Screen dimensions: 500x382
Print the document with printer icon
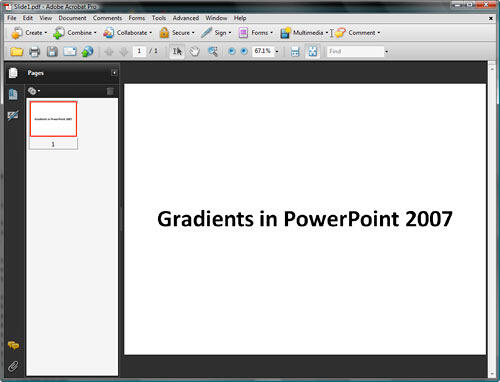[34, 52]
